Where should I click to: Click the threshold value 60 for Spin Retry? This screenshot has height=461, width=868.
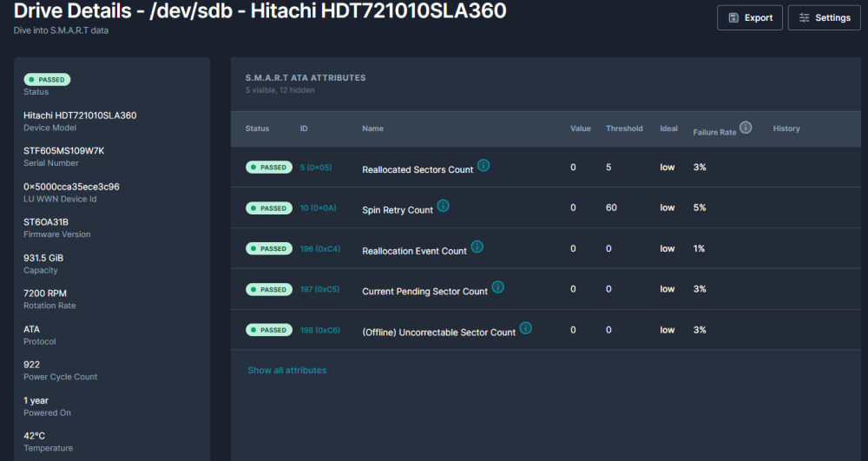tap(611, 207)
